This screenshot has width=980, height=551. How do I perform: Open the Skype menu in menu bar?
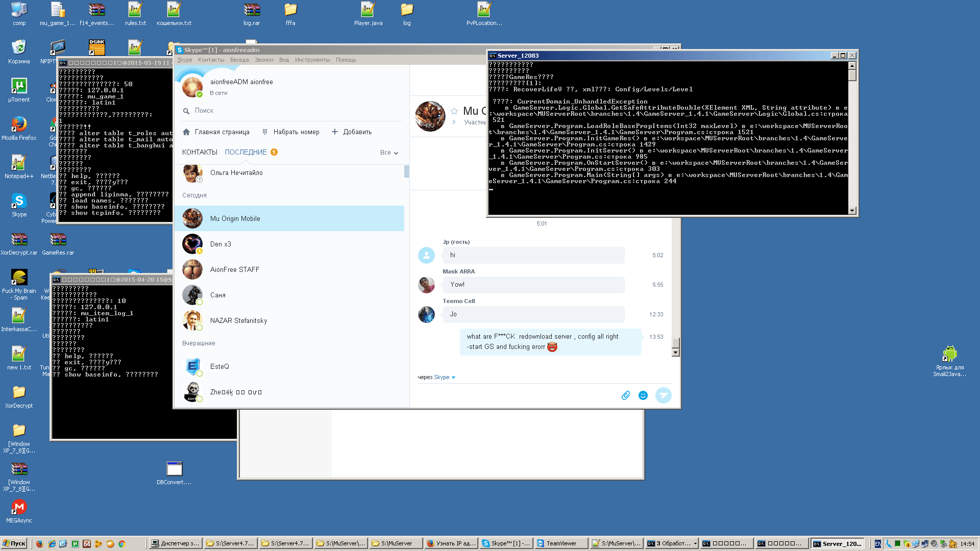click(185, 60)
